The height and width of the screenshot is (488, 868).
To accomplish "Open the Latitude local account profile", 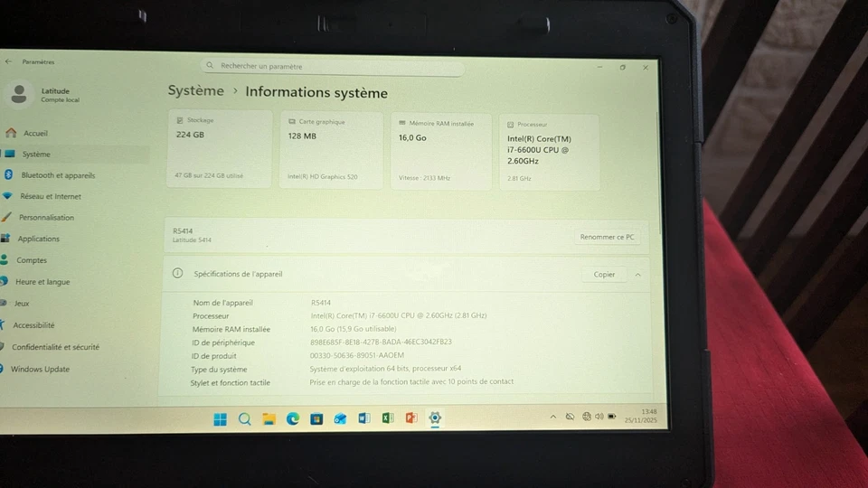I will pyautogui.click(x=42, y=95).
